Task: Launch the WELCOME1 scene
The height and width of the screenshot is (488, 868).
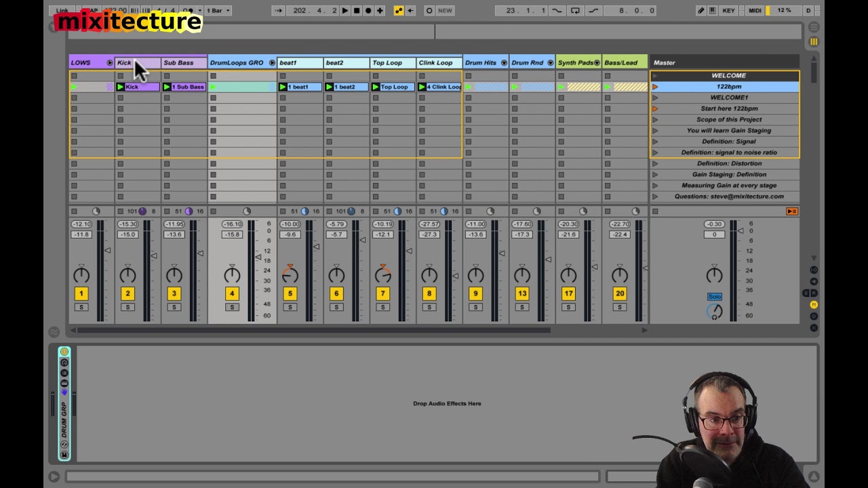Action: (655, 98)
